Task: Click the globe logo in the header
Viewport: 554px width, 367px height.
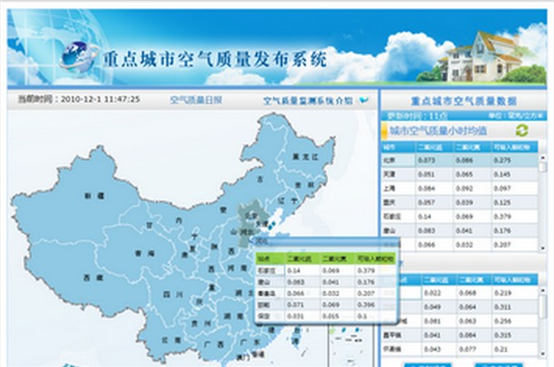Action: [77, 56]
